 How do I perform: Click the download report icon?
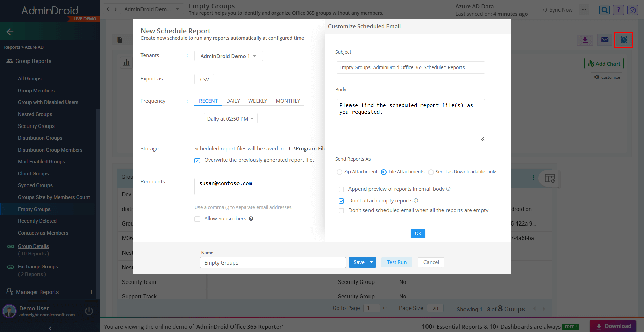pos(585,40)
